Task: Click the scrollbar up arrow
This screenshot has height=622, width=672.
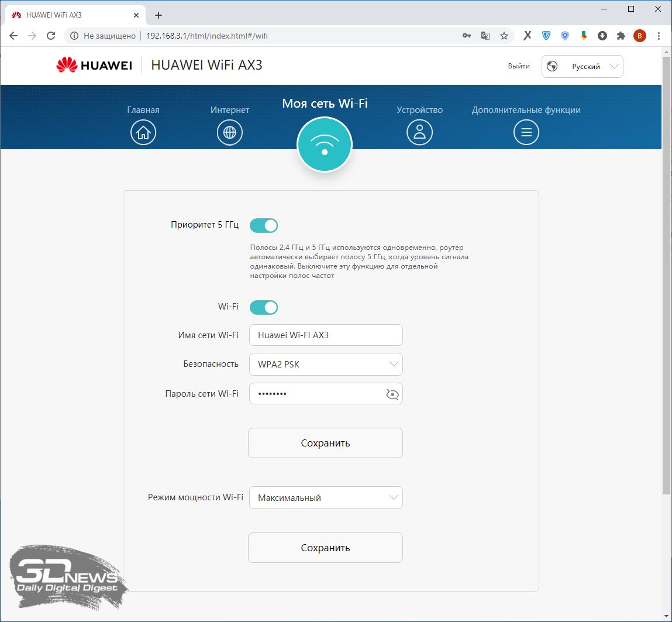Action: tap(666, 52)
